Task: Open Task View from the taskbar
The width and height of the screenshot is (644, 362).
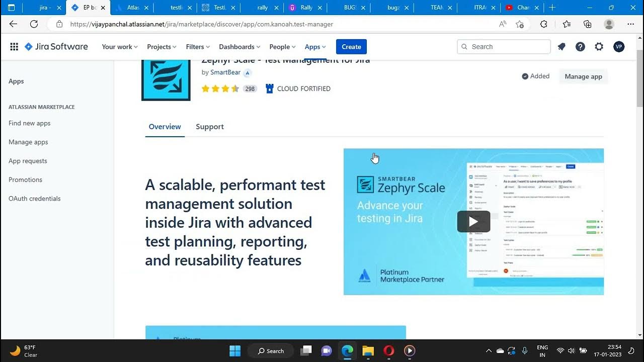Action: pos(305,350)
